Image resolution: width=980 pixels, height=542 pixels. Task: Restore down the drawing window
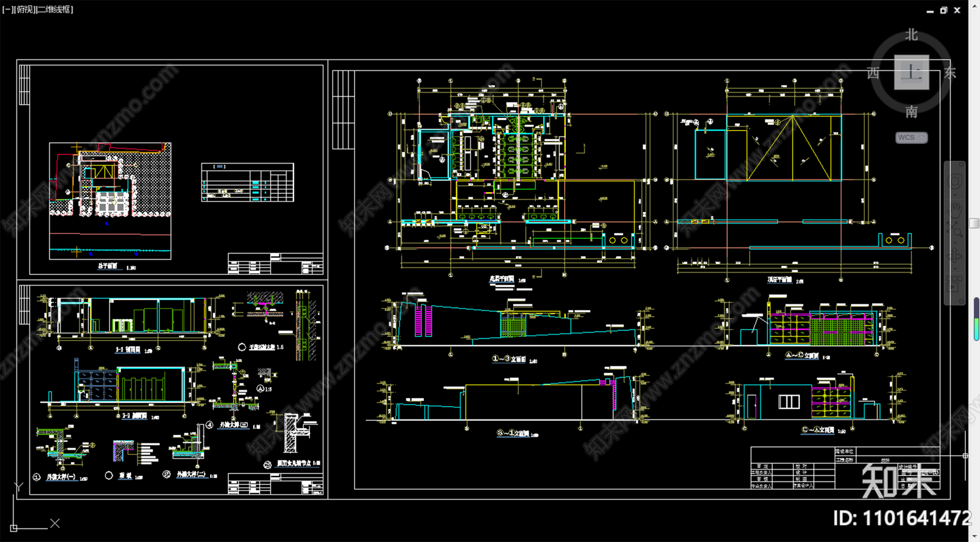point(944,10)
